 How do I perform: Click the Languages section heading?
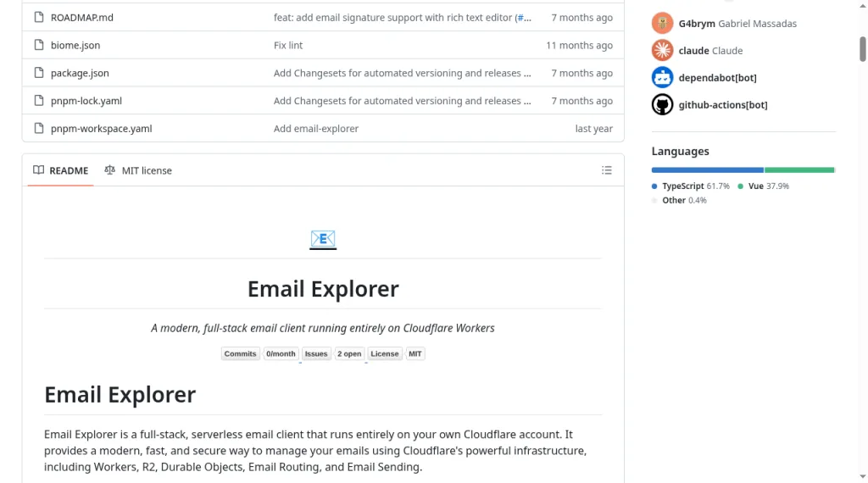coord(680,151)
